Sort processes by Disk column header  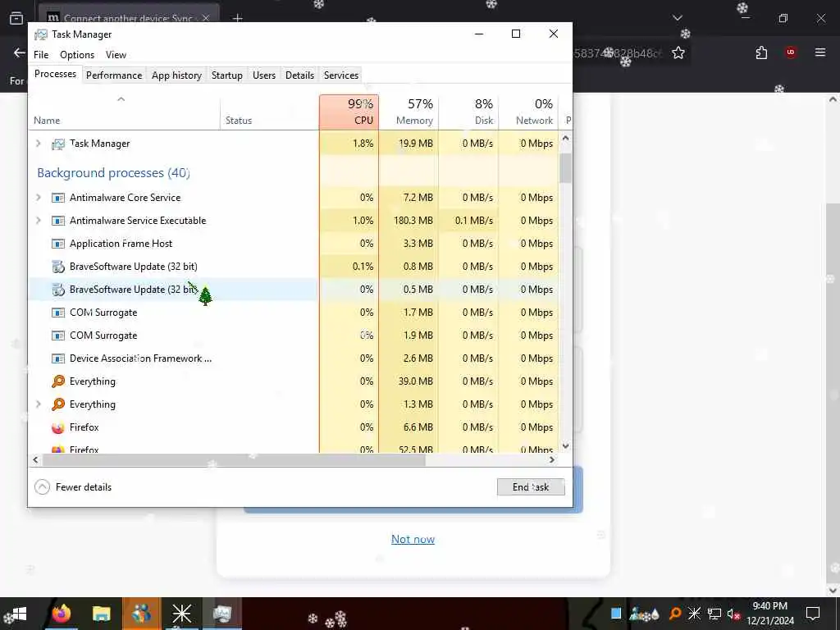(468, 112)
